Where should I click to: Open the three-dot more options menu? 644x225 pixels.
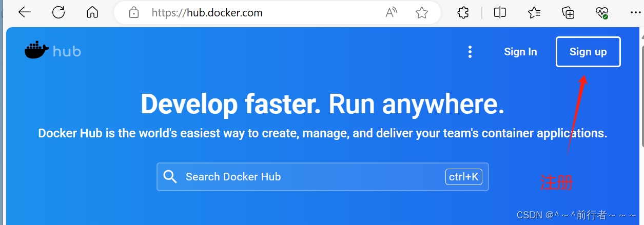coord(470,52)
